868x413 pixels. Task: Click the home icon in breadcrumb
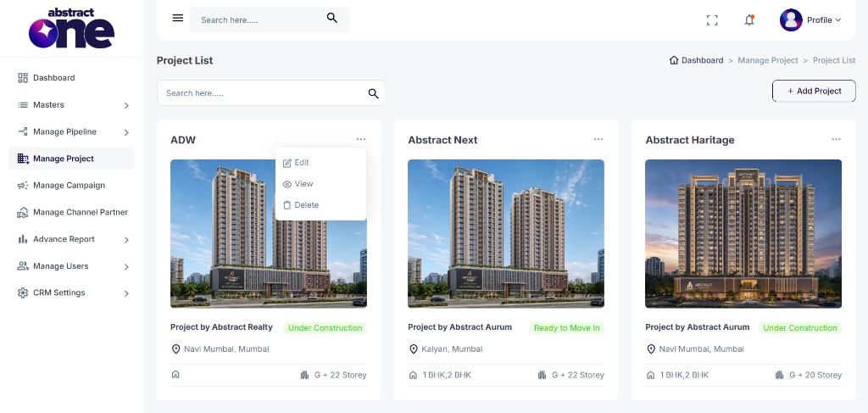(x=674, y=60)
